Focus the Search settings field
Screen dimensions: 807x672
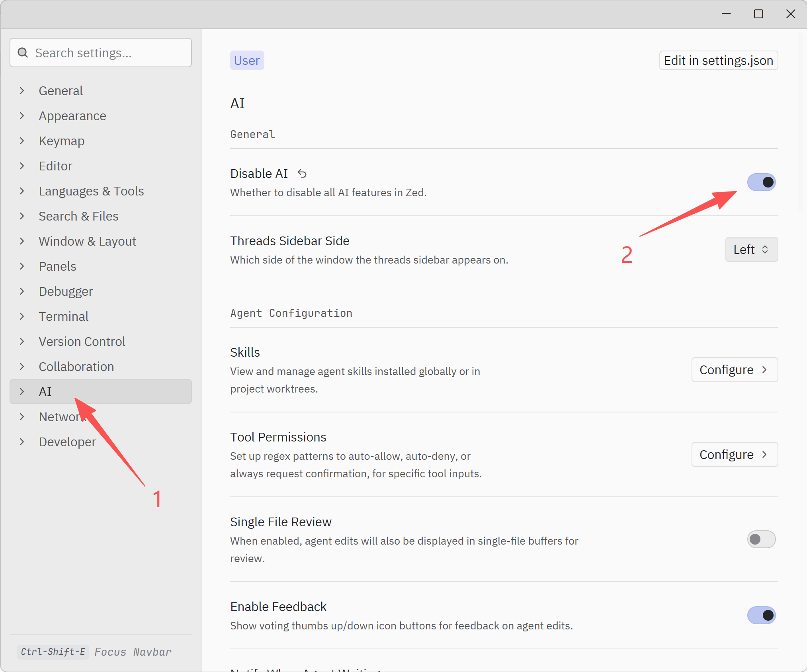(101, 53)
